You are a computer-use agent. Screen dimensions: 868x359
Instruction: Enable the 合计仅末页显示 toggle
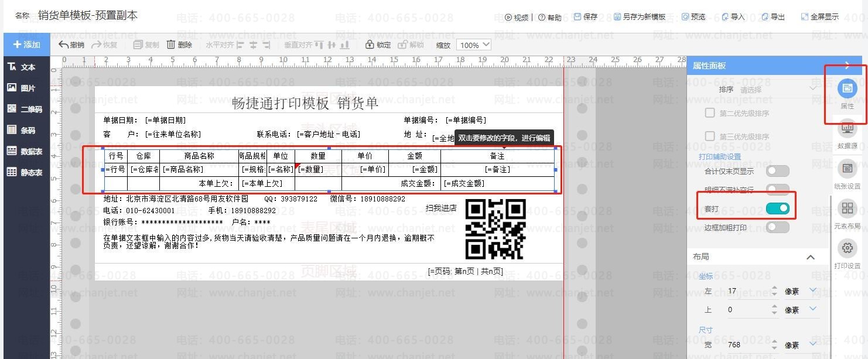(777, 171)
